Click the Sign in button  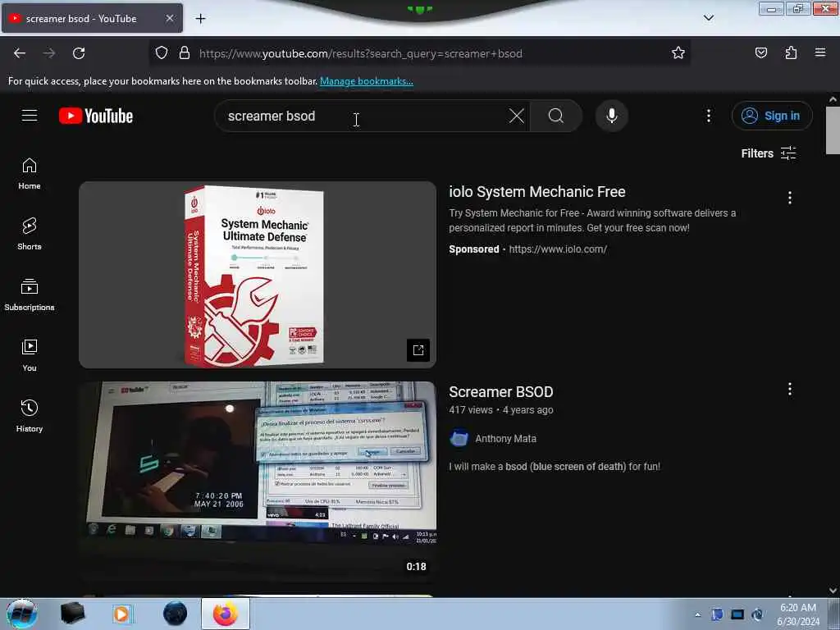point(772,116)
